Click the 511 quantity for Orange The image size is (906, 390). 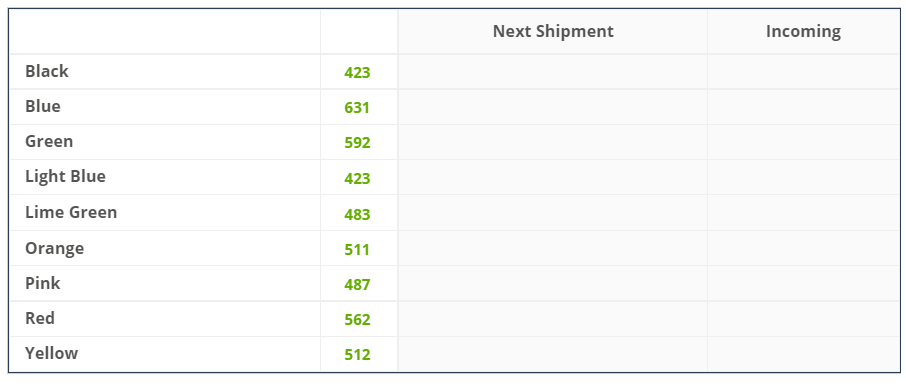[357, 250]
